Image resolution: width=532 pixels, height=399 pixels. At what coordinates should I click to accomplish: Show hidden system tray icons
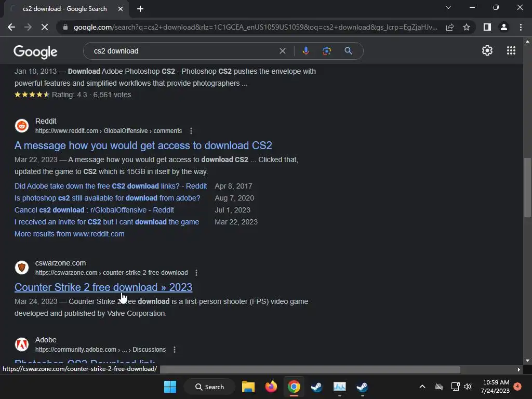(x=422, y=387)
